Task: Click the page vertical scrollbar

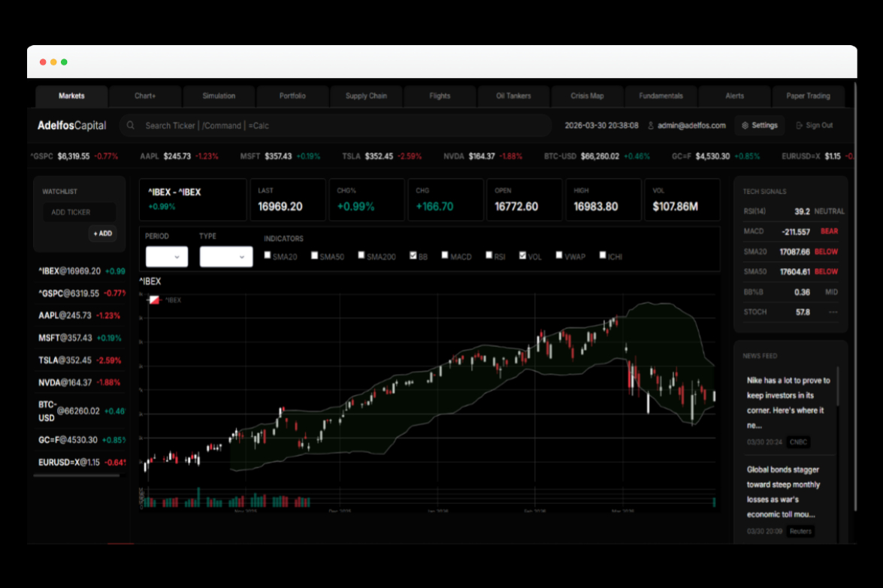Action: 855,297
